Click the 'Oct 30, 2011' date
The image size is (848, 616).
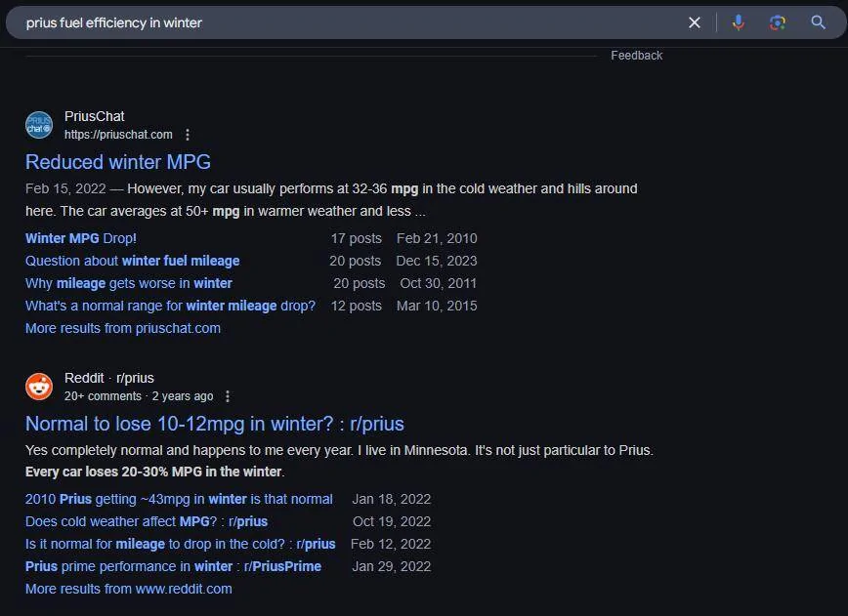pyautogui.click(x=439, y=283)
